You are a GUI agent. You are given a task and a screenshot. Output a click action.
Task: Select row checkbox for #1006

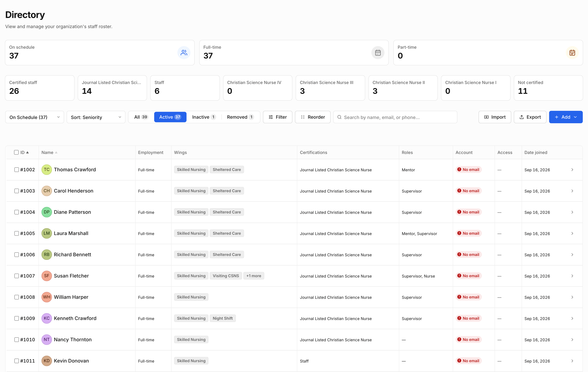(x=17, y=255)
